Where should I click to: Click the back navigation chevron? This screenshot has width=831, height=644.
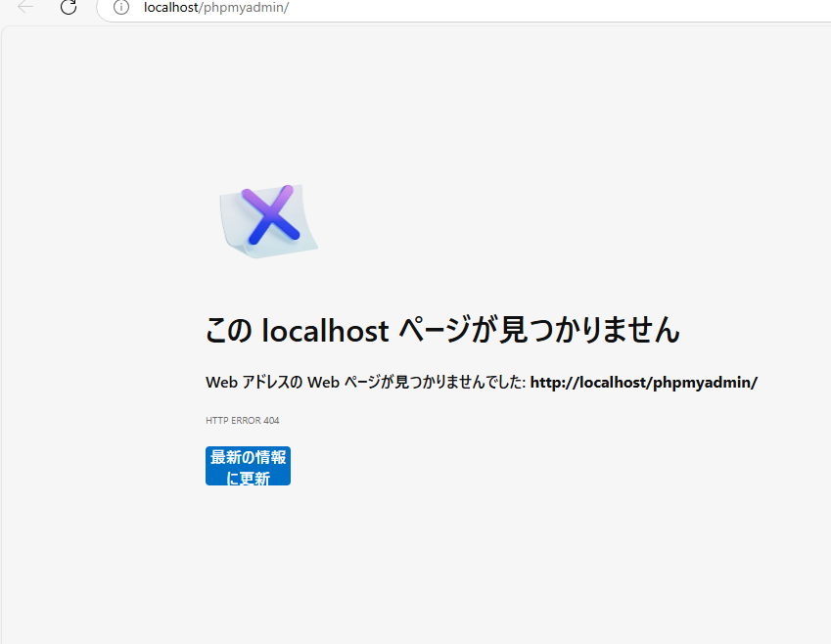coord(23,8)
